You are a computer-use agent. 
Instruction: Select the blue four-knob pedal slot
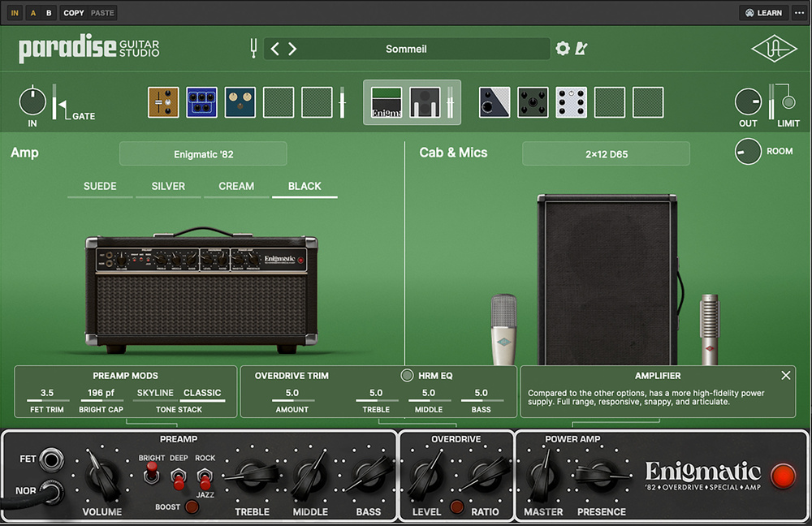click(201, 102)
